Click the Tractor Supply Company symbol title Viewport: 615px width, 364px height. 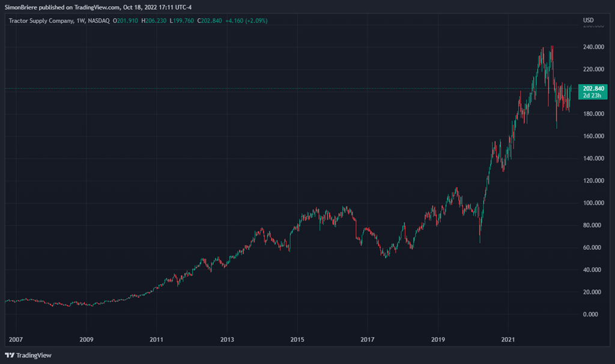pos(41,20)
